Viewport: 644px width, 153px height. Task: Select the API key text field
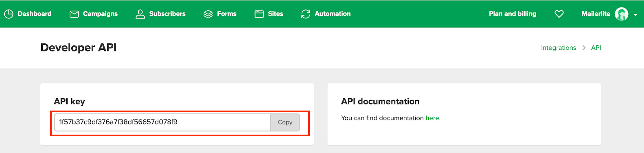click(162, 122)
